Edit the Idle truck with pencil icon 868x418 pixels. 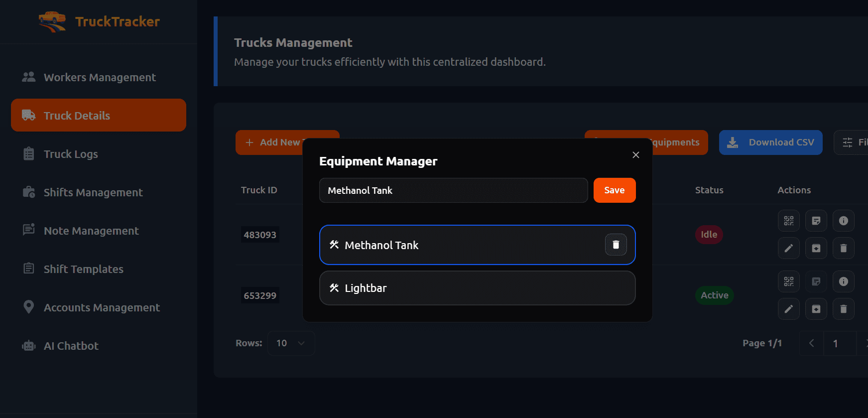(x=788, y=248)
